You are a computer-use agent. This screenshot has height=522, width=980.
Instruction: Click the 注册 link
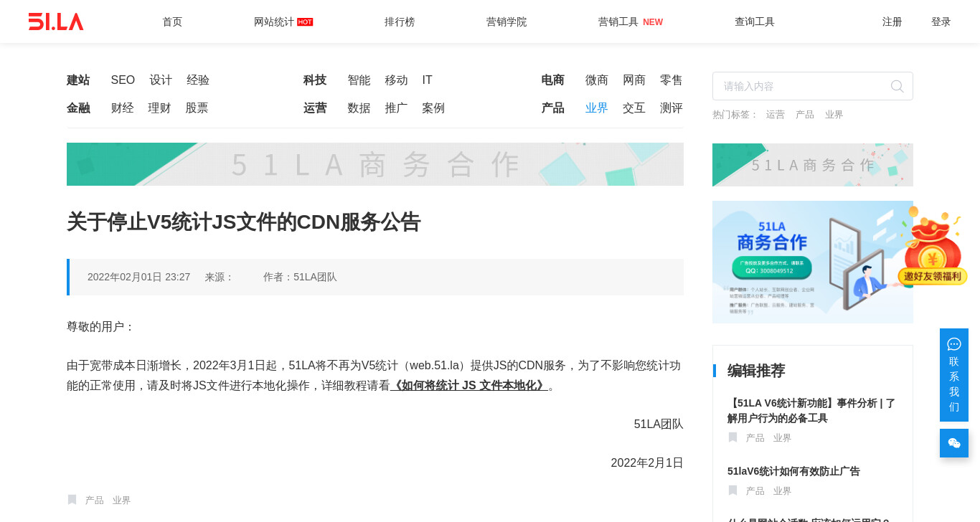click(x=892, y=22)
